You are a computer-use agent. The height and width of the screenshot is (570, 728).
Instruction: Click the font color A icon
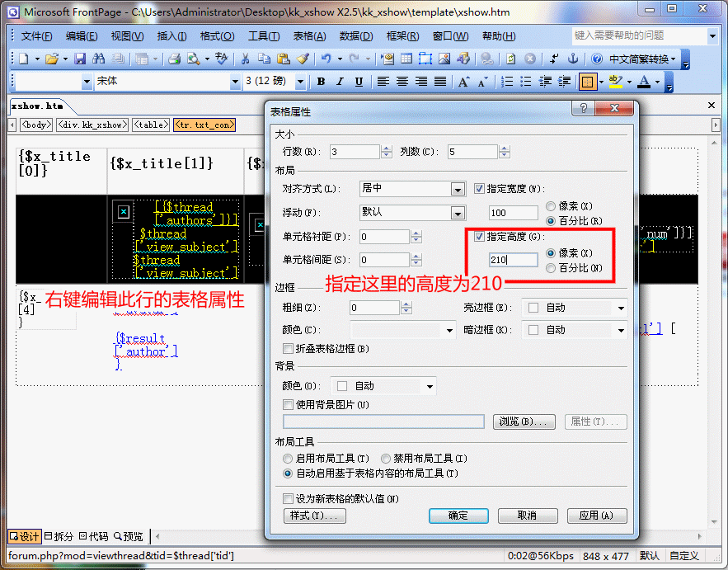[x=644, y=82]
